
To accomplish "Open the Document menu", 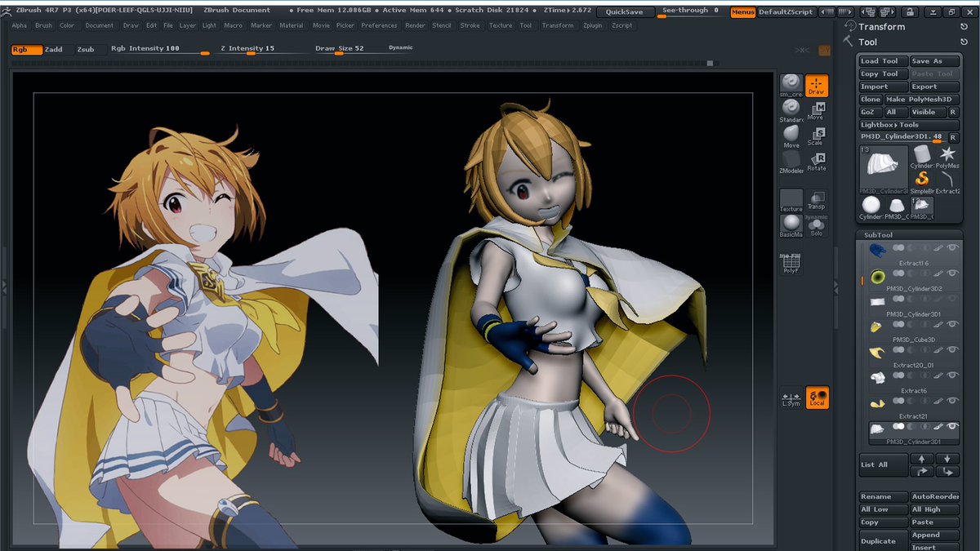I will coord(100,25).
